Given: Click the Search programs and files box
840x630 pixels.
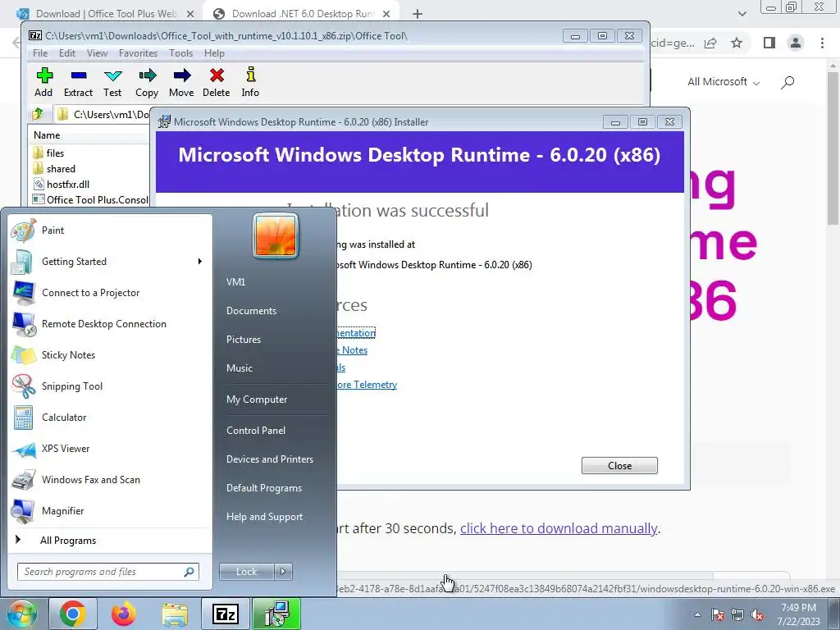Looking at the screenshot, I should pos(108,572).
